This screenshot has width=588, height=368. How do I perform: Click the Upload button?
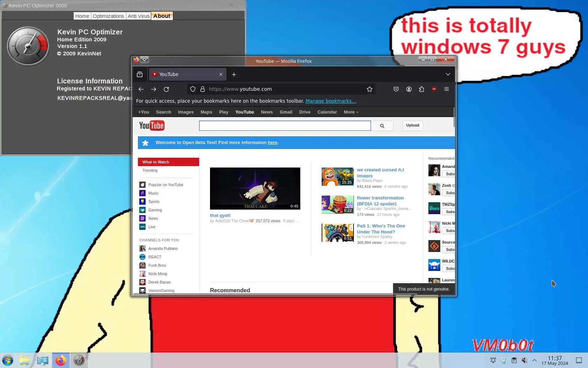pyautogui.click(x=413, y=125)
